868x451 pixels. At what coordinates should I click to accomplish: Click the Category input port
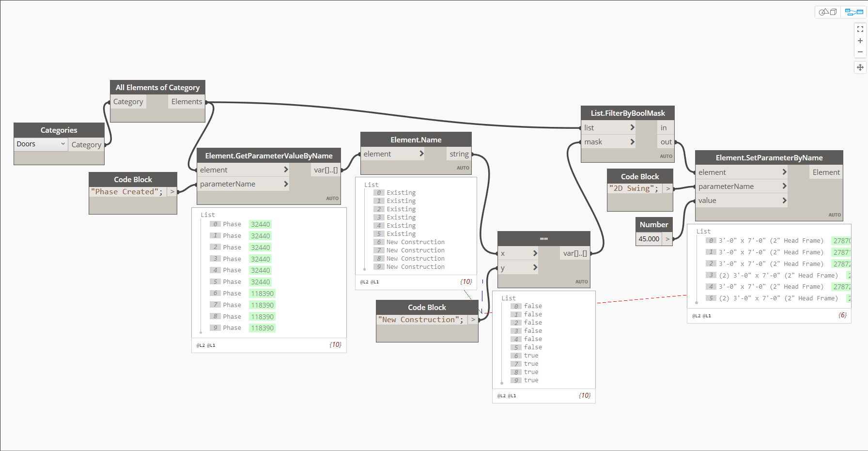click(128, 102)
